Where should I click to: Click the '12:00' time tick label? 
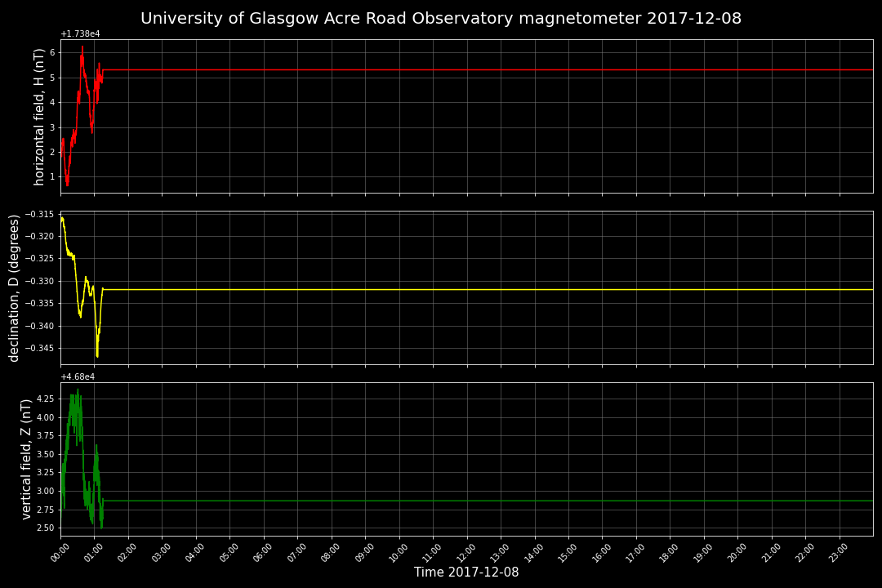coord(466,554)
